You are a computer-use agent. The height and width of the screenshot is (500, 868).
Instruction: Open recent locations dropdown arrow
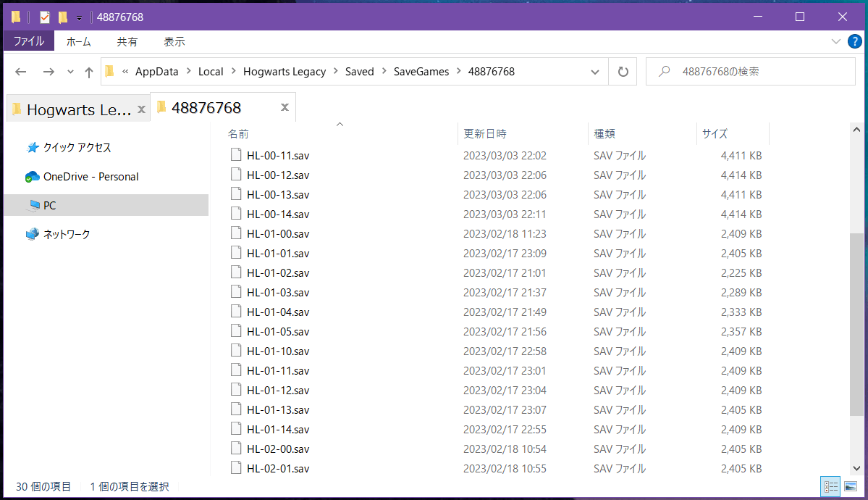(69, 72)
